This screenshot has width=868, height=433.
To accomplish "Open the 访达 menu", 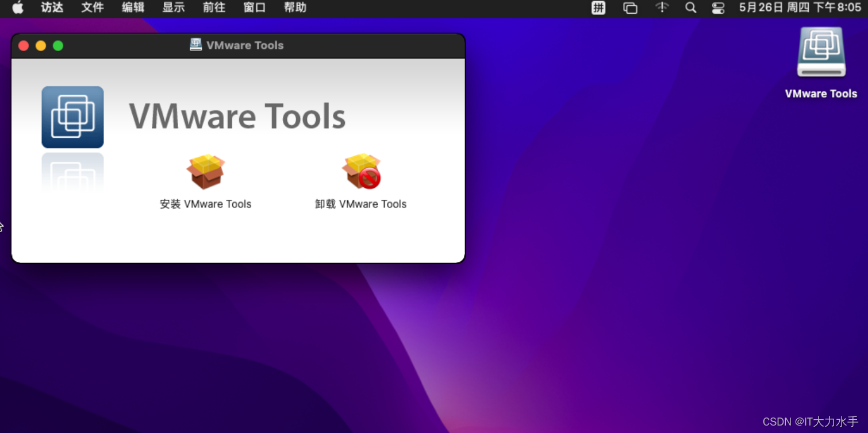I will coord(52,8).
